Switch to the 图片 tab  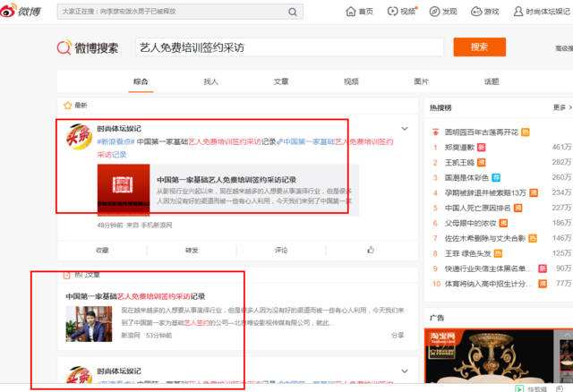(422, 81)
